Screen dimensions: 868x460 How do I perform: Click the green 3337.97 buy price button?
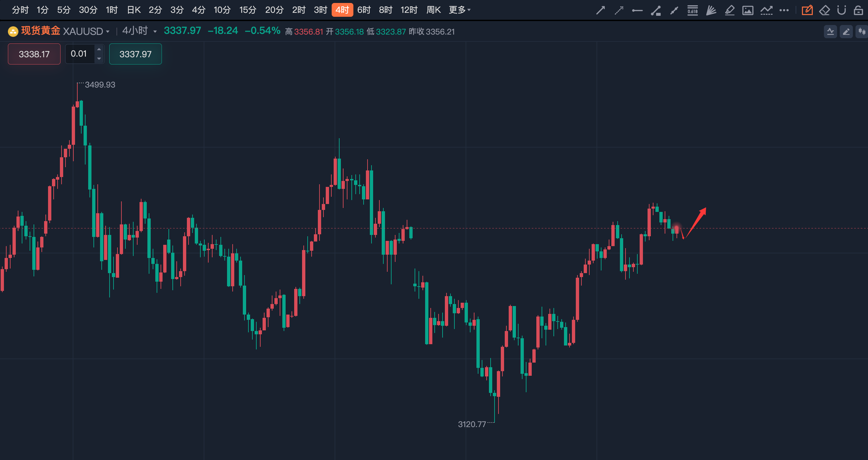tap(136, 54)
